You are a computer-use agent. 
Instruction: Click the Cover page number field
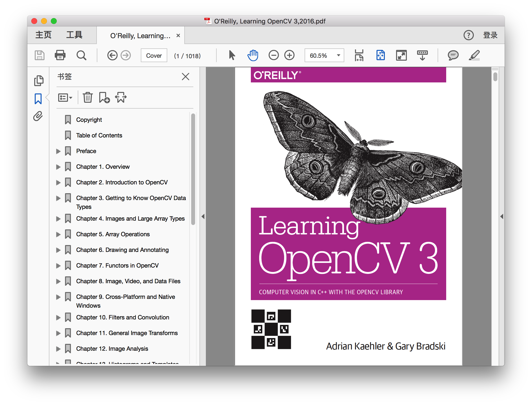154,56
